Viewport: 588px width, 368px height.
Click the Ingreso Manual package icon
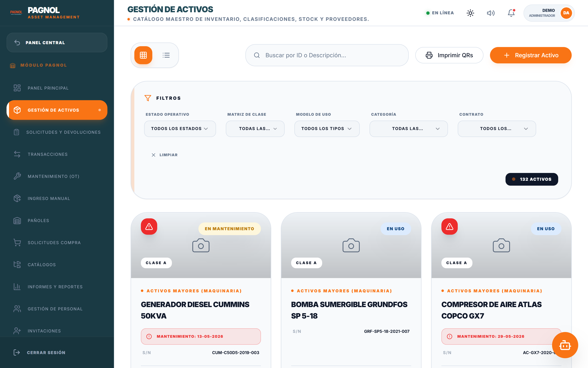click(x=17, y=198)
